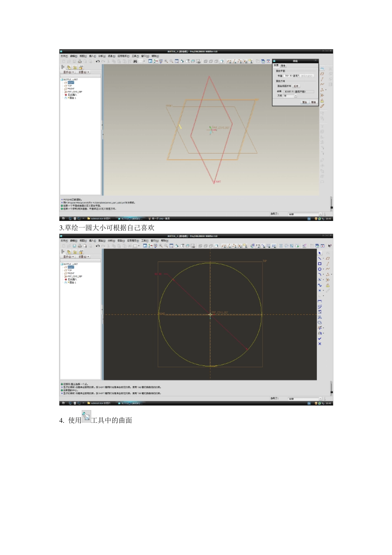Image resolution: width=392 pixels, height=555 pixels.
Task: Select the trim tool in the sketcher toolbar
Action: pos(319,328)
